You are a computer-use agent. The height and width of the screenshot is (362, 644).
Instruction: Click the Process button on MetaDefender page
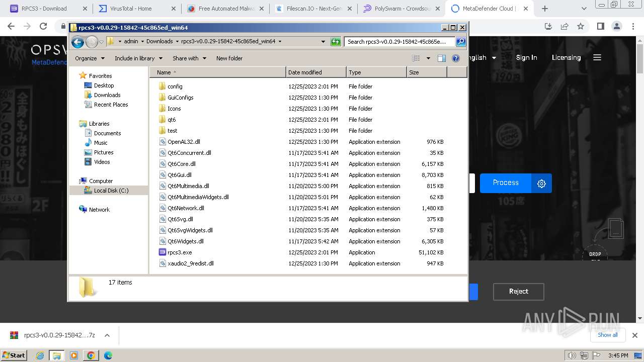click(x=506, y=183)
